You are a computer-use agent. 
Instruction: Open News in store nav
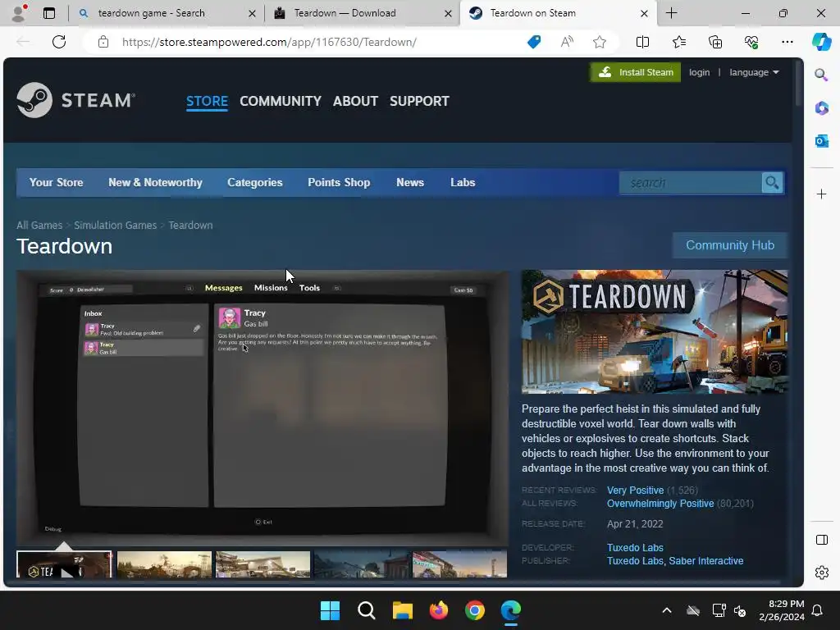410,183
